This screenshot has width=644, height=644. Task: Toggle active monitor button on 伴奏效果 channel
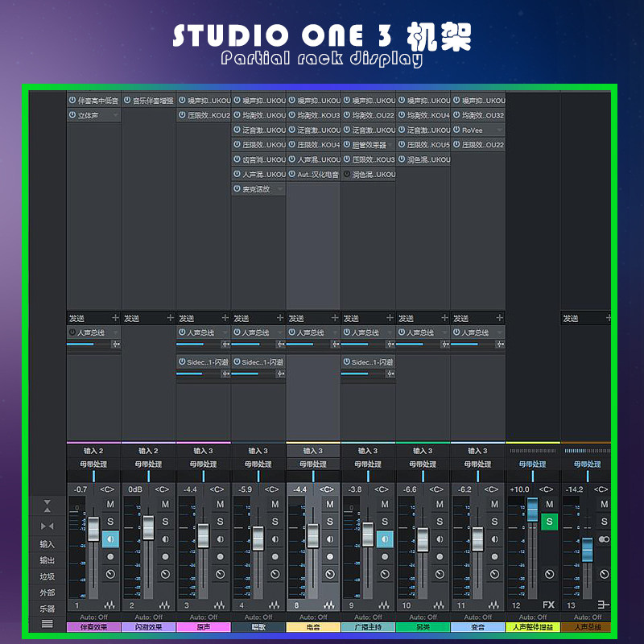[110, 539]
